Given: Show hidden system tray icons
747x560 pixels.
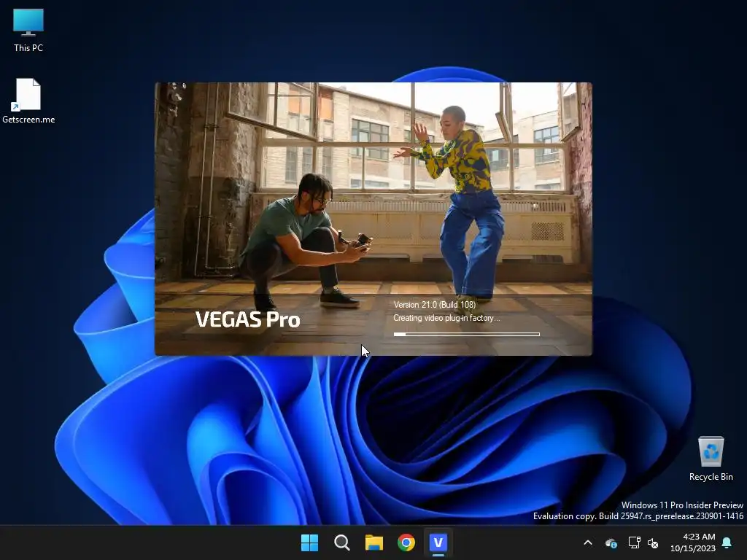Looking at the screenshot, I should 588,542.
